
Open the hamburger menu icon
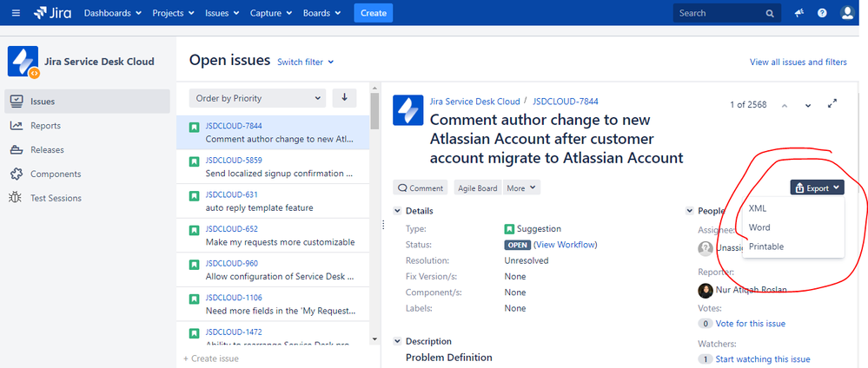coord(16,13)
